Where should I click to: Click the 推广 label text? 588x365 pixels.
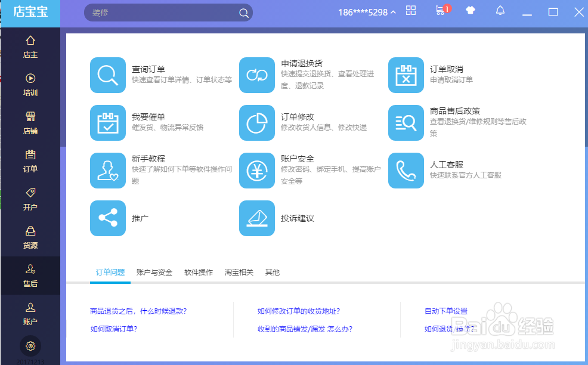coord(140,218)
